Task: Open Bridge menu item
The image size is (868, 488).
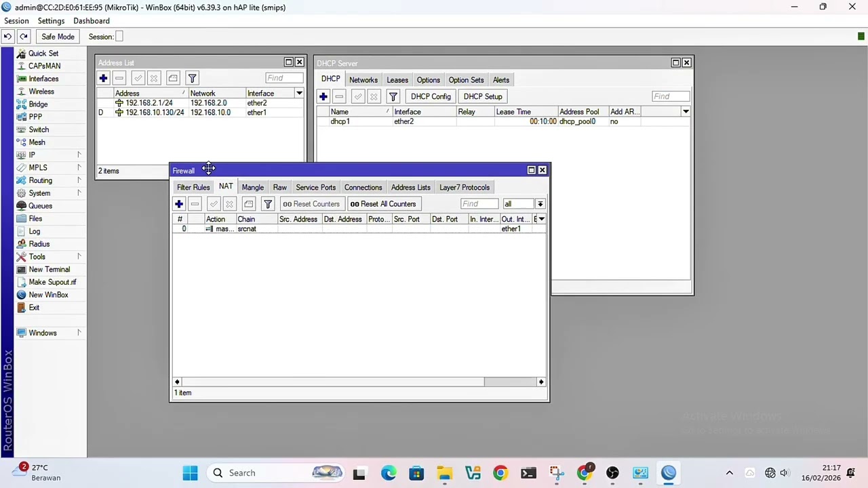Action: point(38,104)
